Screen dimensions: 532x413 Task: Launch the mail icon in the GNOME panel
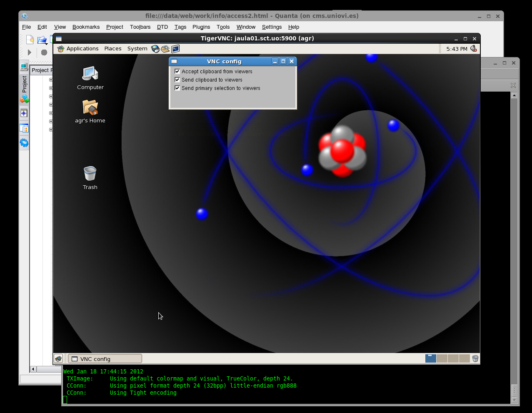pos(165,49)
